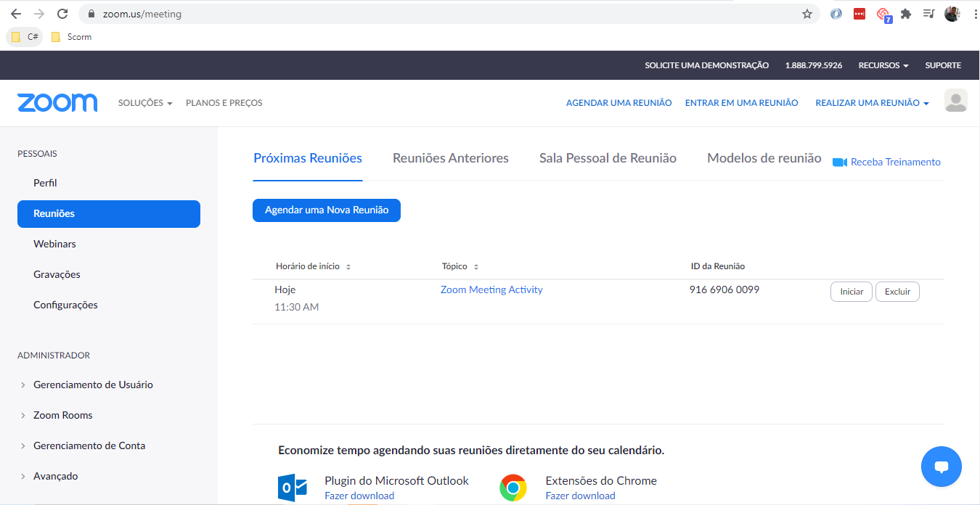The image size is (980, 505).
Task: Click the Hoje date cell
Action: [x=285, y=290]
